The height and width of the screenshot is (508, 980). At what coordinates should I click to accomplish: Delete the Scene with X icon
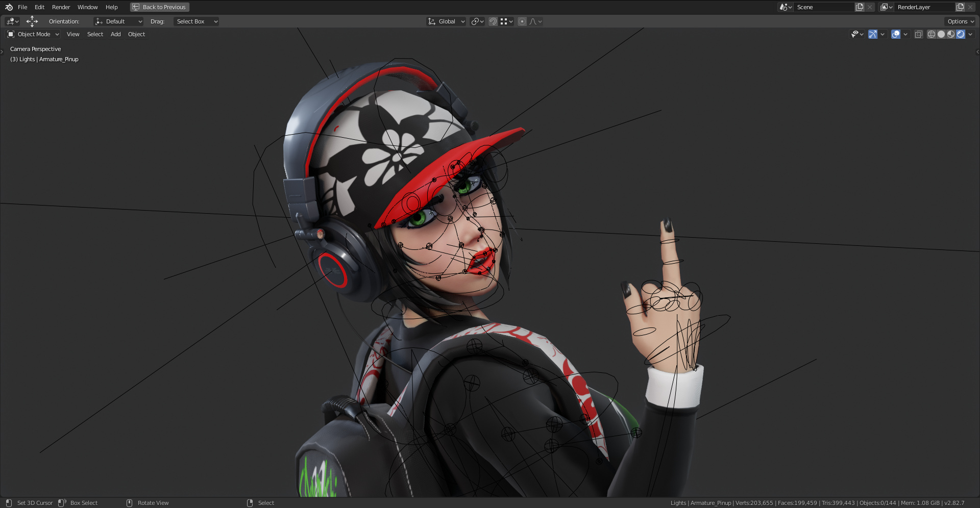tap(870, 7)
